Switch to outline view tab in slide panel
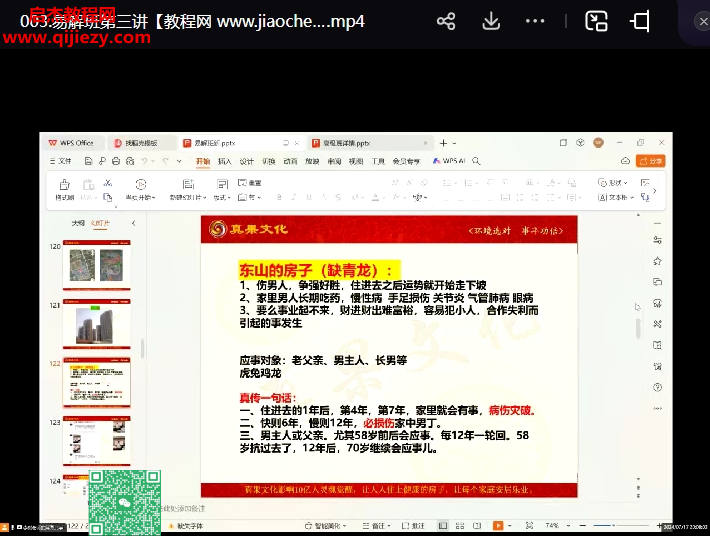This screenshot has width=710, height=536. click(x=78, y=223)
